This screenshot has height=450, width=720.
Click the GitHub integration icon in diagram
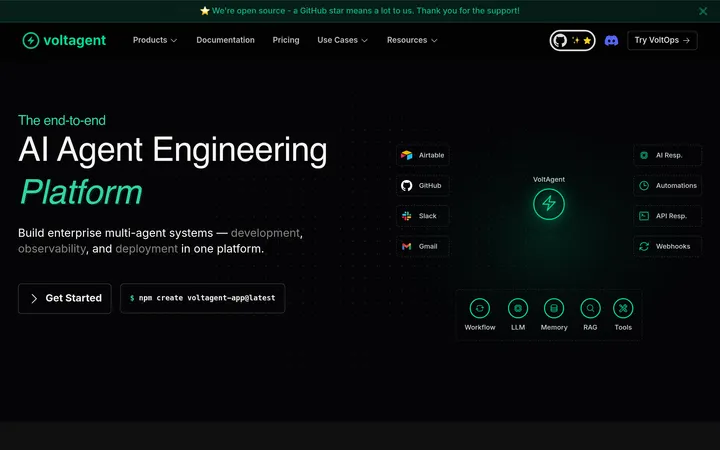(406, 186)
